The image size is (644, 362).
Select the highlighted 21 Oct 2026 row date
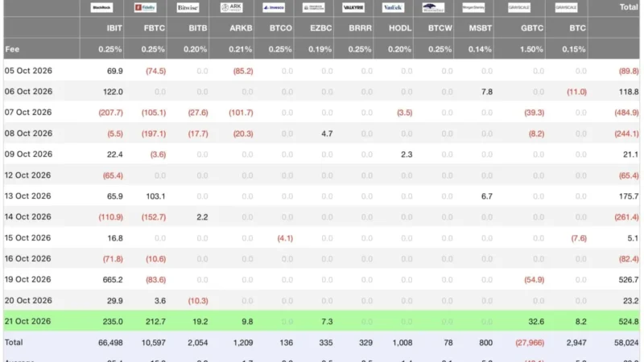tap(27, 321)
